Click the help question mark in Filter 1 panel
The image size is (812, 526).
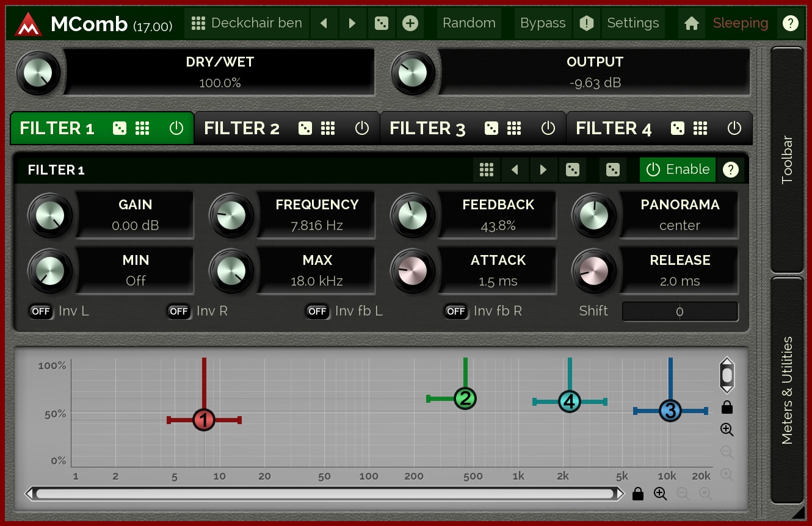click(x=730, y=170)
